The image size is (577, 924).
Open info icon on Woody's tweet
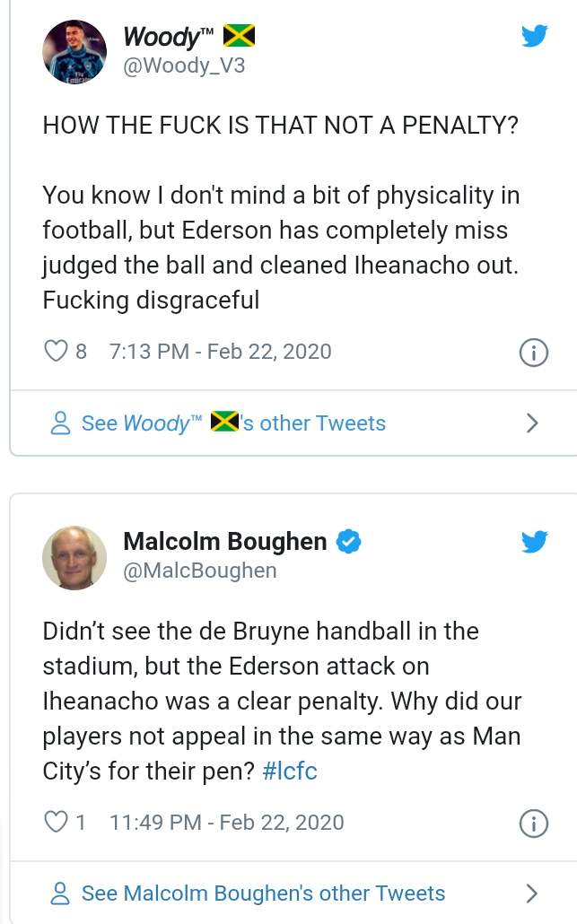534,353
